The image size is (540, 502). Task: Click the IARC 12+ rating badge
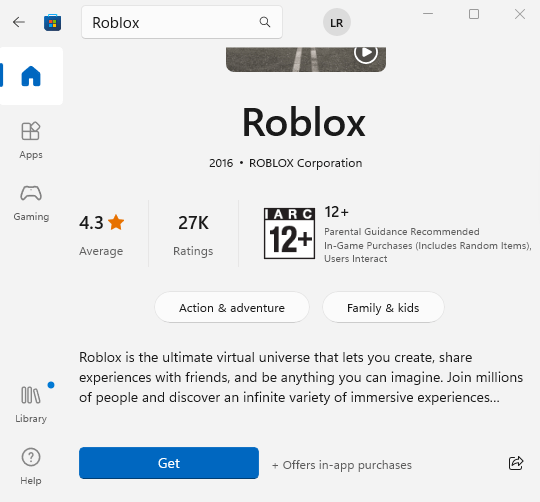[x=289, y=233]
